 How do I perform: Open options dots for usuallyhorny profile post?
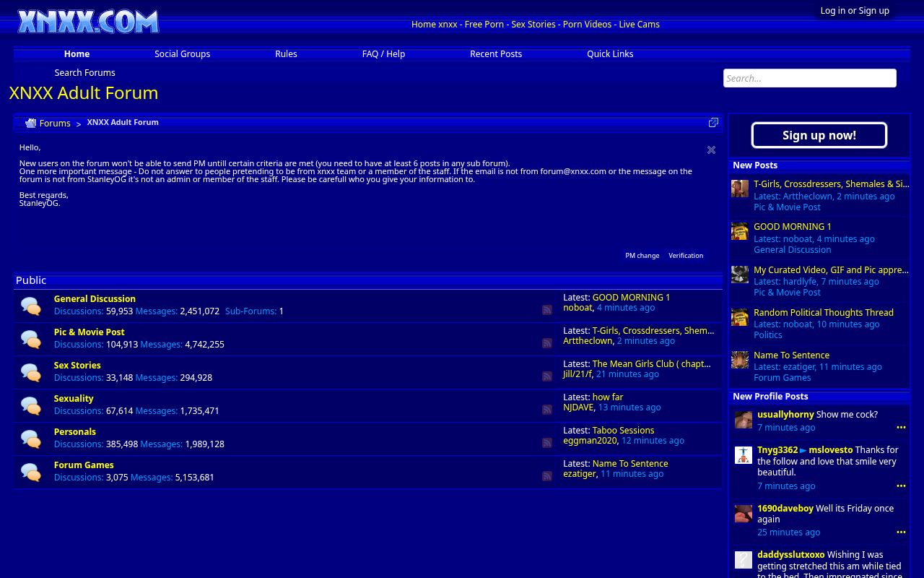(901, 428)
